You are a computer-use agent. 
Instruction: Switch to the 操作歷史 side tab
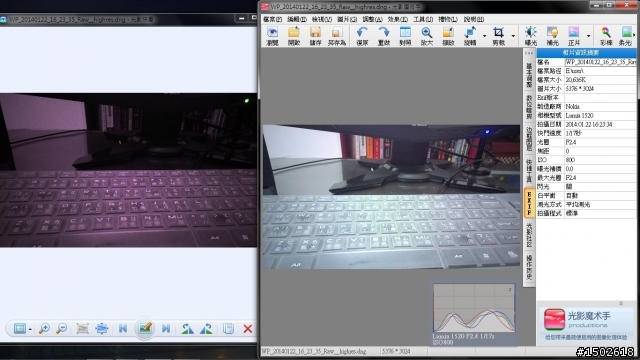(529, 267)
